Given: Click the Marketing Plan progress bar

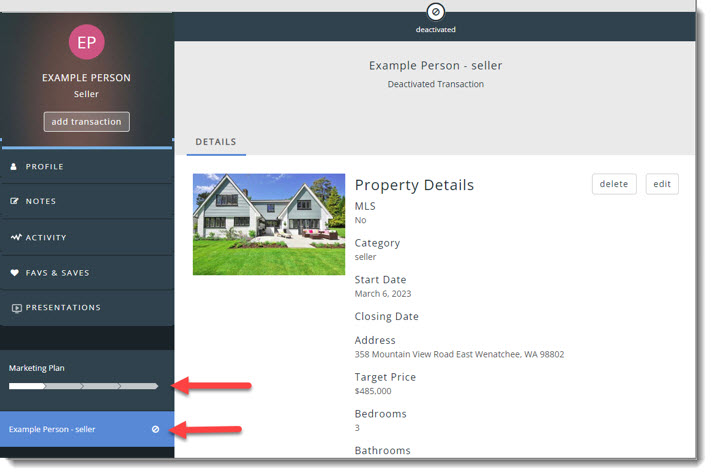Looking at the screenshot, I should (x=84, y=386).
